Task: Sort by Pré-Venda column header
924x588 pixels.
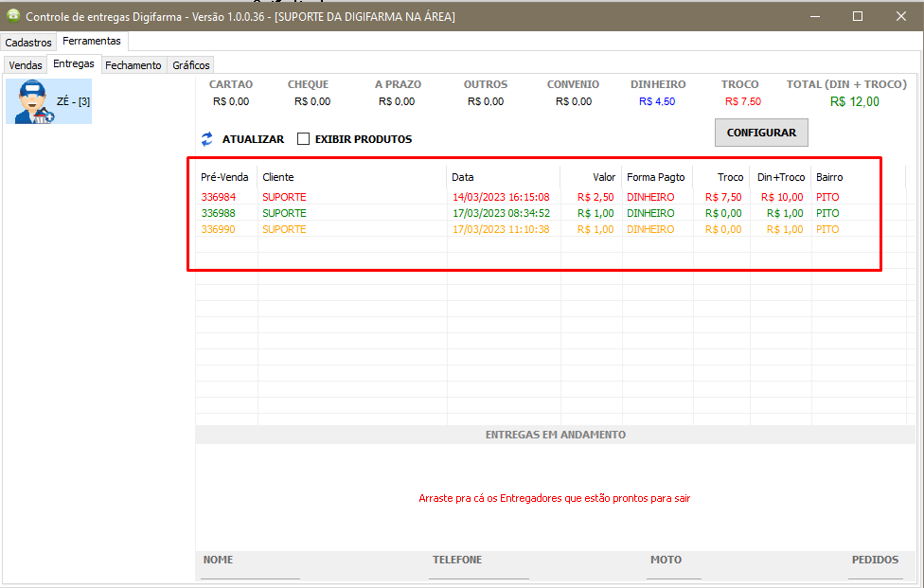Action: 224,177
